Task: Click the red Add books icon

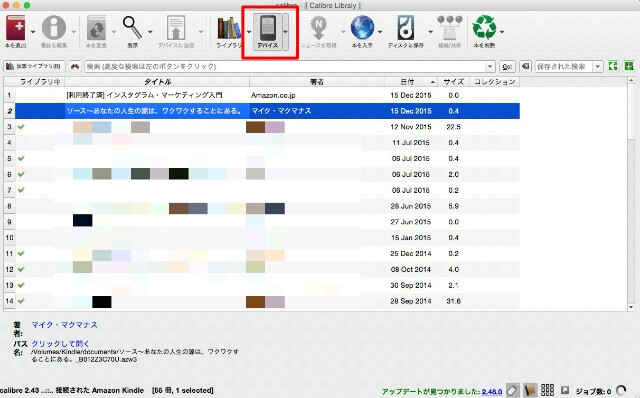Action: [16, 28]
